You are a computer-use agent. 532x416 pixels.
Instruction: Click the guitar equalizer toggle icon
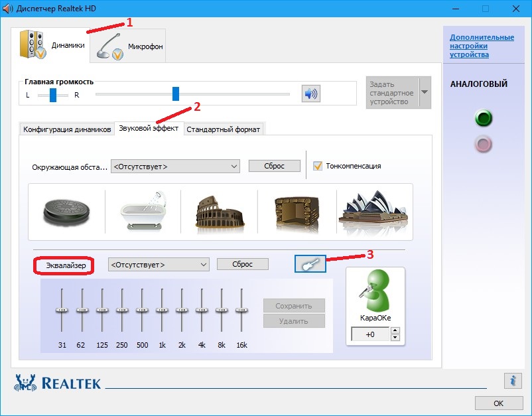pos(310,264)
